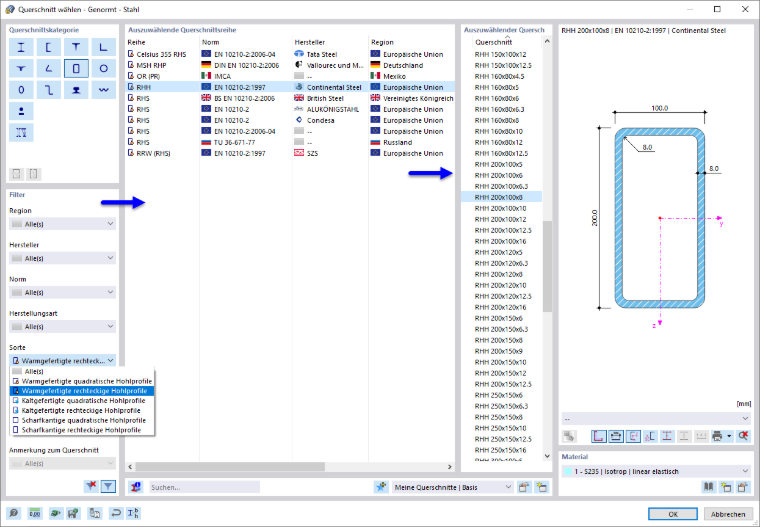Select the Z-section category icon
Image resolution: width=760 pixels, height=527 pixels.
pyautogui.click(x=48, y=90)
